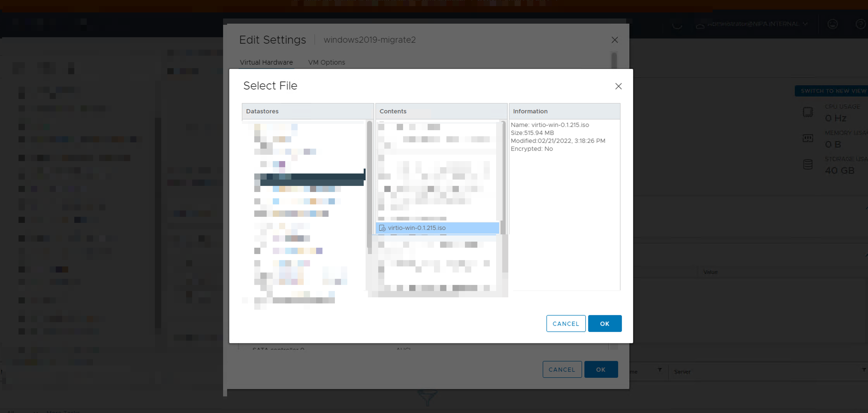Close the Select File dialog
The width and height of the screenshot is (868, 413).
(x=618, y=86)
